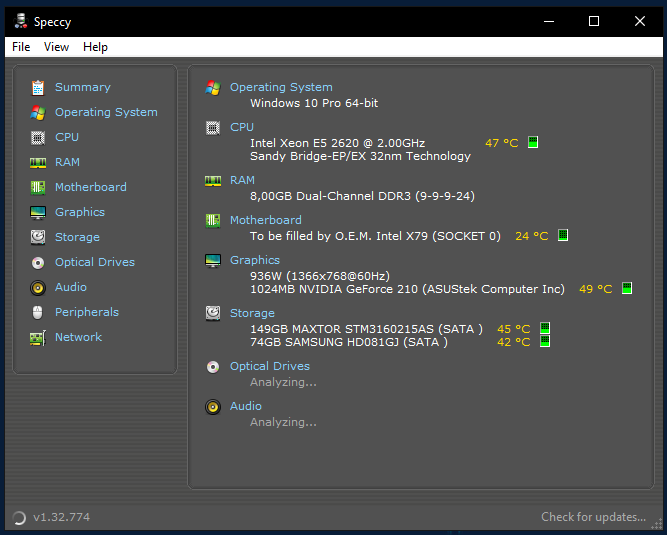Viewport: 667px width, 535px height.
Task: Click 'Intel Xeon E5 2620 @ 2.00GHz' text
Action: [337, 143]
